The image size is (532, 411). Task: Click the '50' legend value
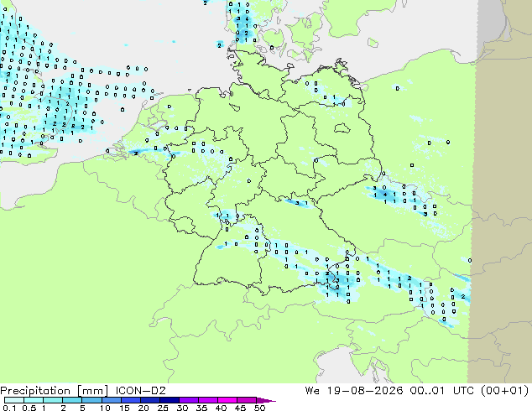(x=259, y=408)
